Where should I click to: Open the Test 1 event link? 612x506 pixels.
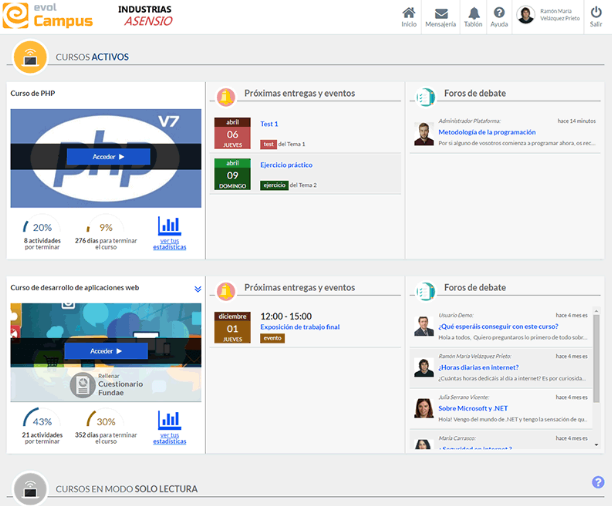tap(269, 124)
